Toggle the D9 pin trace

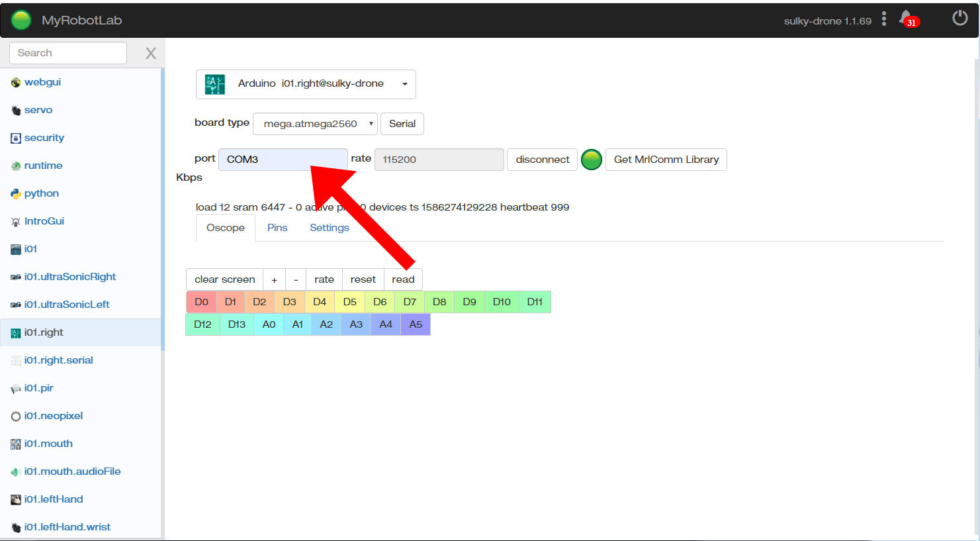click(469, 302)
